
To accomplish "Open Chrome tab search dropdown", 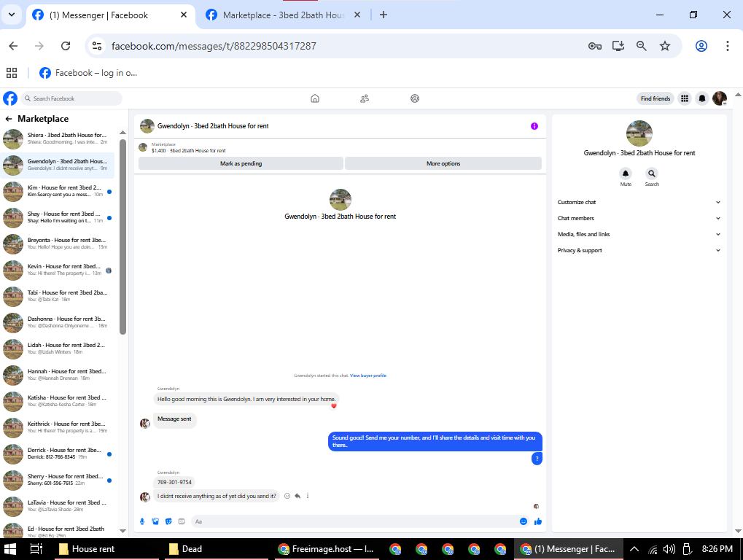I will pyautogui.click(x=12, y=15).
